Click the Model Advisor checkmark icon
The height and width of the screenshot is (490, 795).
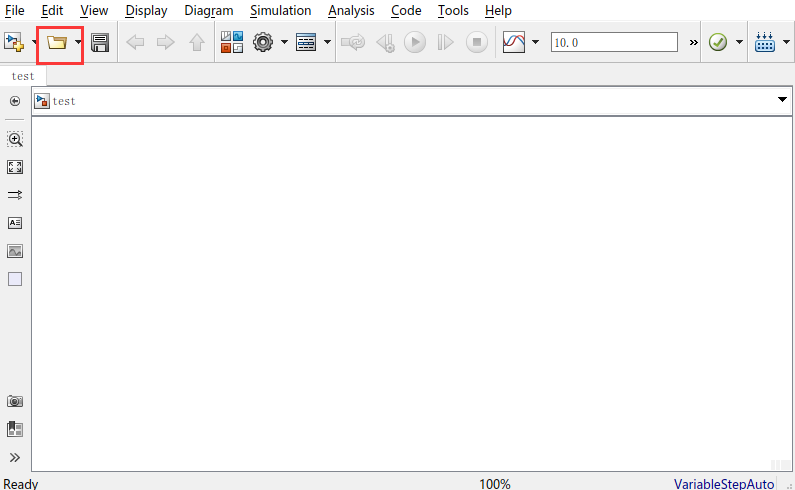pos(718,42)
